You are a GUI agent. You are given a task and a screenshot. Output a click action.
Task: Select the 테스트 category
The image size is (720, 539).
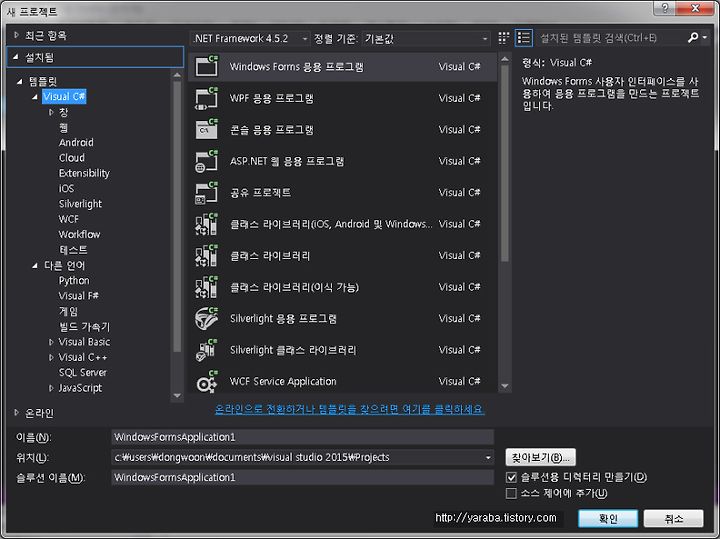click(x=73, y=250)
